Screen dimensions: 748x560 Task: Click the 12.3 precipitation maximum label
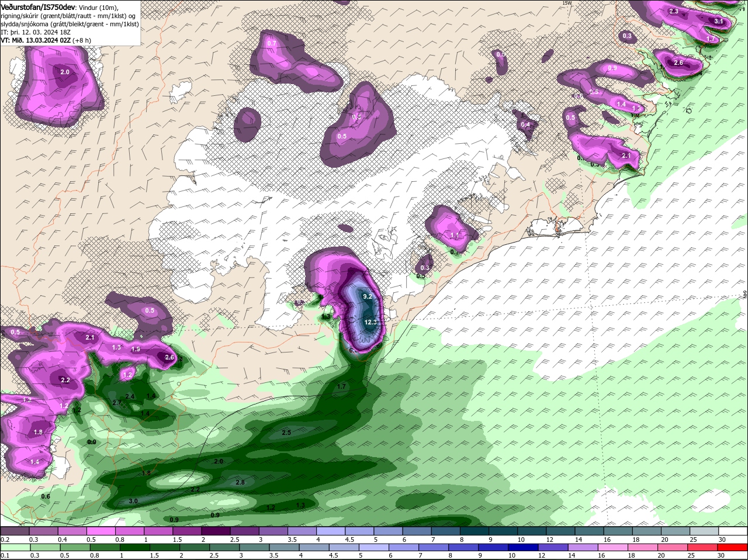[x=370, y=322]
